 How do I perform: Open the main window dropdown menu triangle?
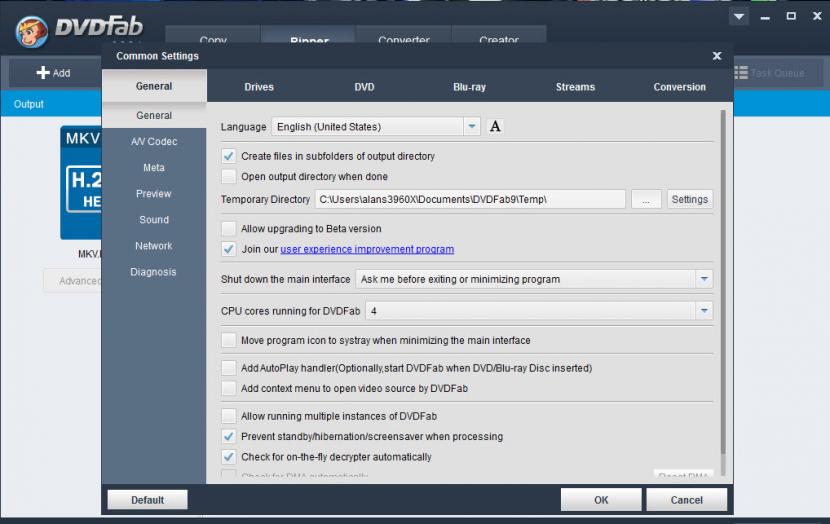(x=739, y=17)
